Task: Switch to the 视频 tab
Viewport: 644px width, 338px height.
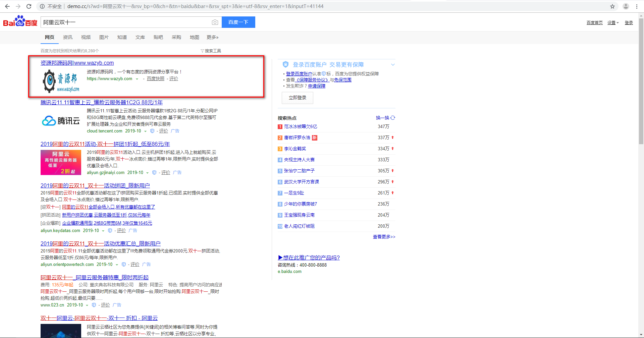Action: point(86,37)
